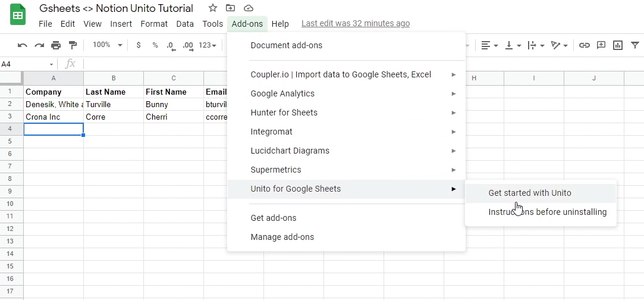This screenshot has height=300, width=644.
Task: Select the cell containing Cherri
Action: 173,117
